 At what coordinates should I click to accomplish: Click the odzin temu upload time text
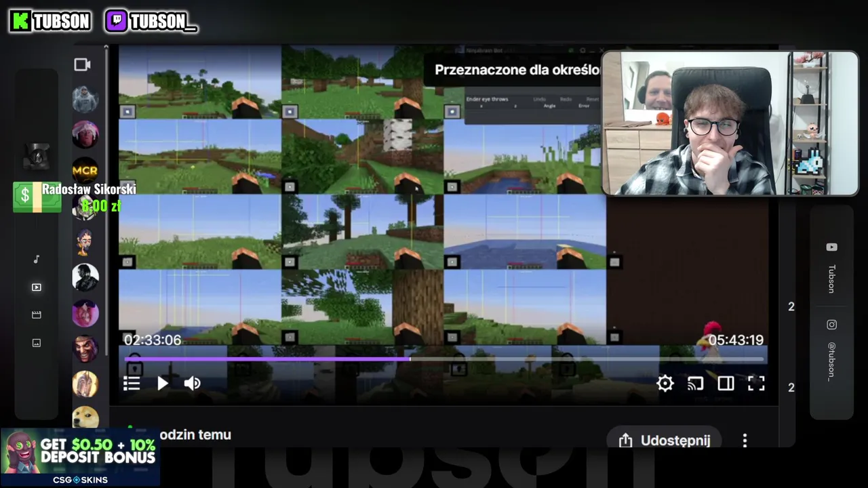coord(195,435)
